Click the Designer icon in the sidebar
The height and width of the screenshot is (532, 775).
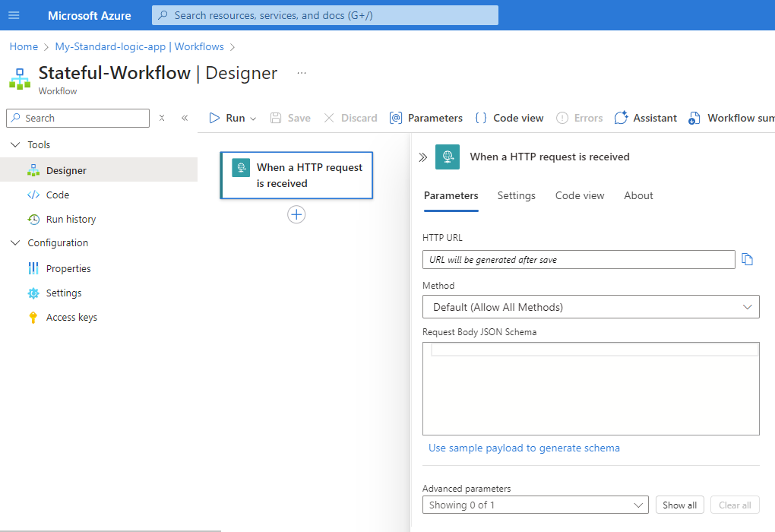33,170
